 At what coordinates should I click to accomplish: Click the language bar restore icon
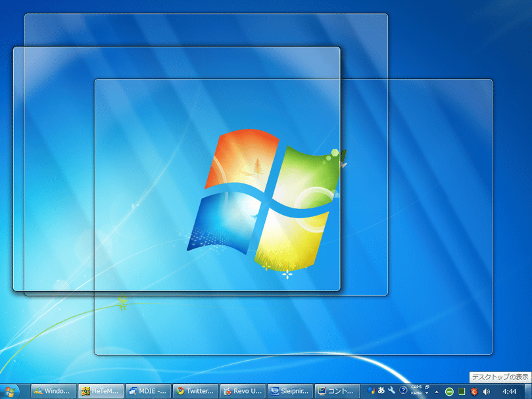[427, 387]
